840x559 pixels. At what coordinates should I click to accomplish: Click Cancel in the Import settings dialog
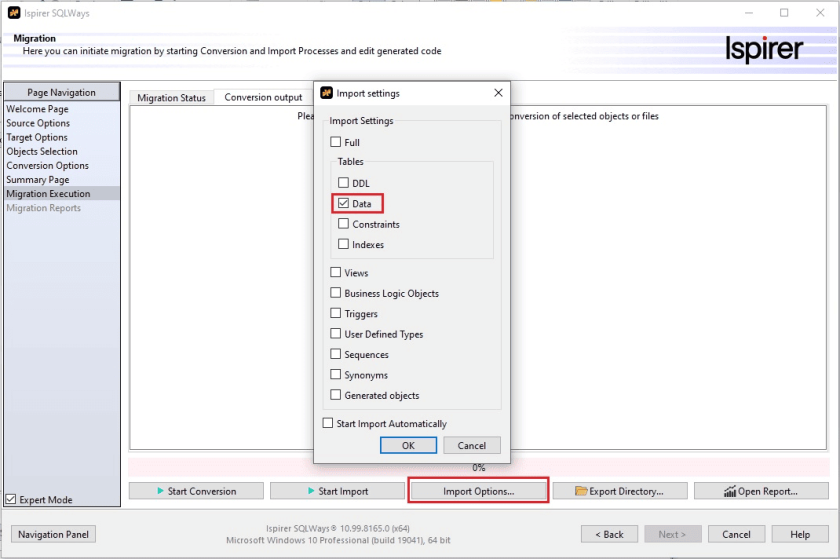471,446
